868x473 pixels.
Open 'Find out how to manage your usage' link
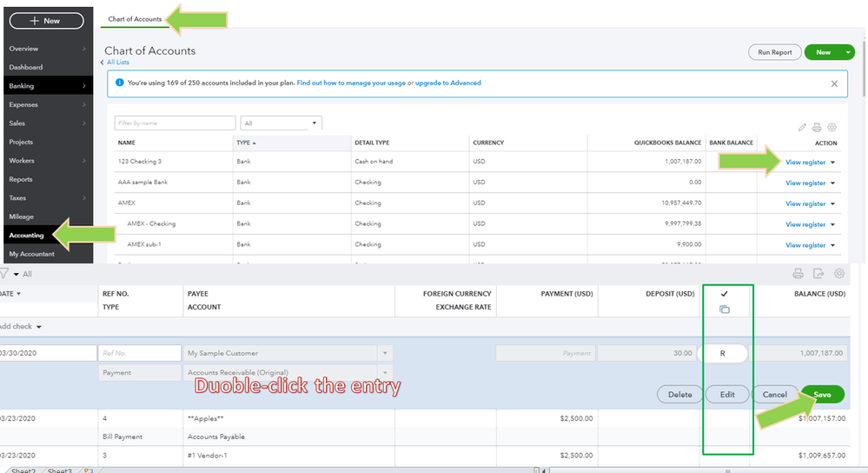(x=351, y=83)
